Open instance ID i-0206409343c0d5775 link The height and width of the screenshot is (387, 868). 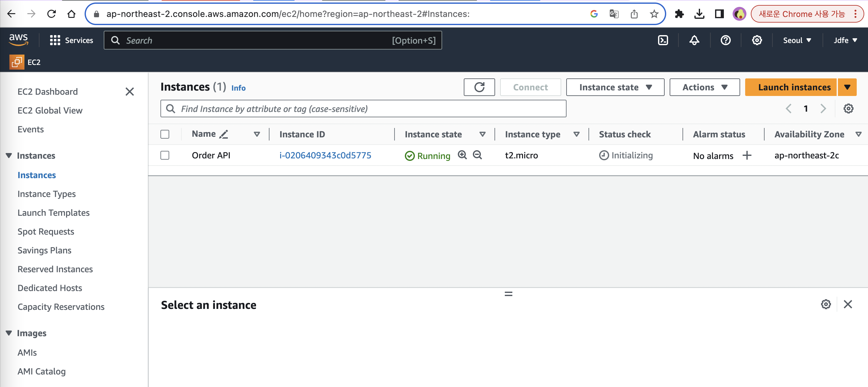pyautogui.click(x=325, y=156)
